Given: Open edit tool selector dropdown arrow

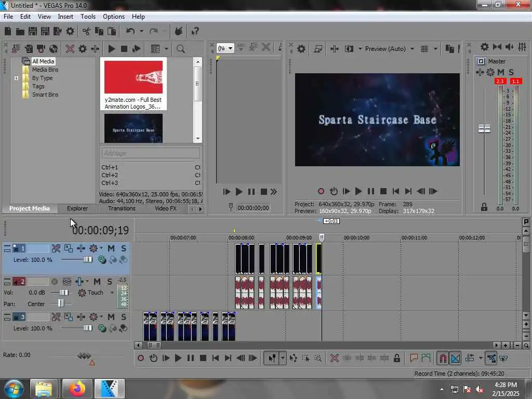Looking at the screenshot, I should [x=283, y=358].
